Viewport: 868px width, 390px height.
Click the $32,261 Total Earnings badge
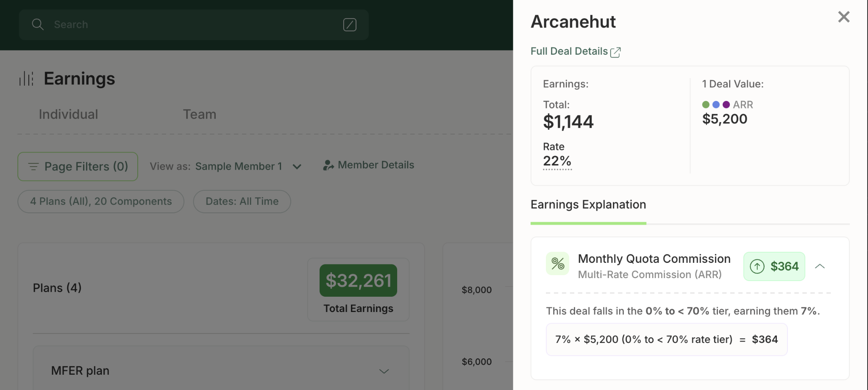358,281
